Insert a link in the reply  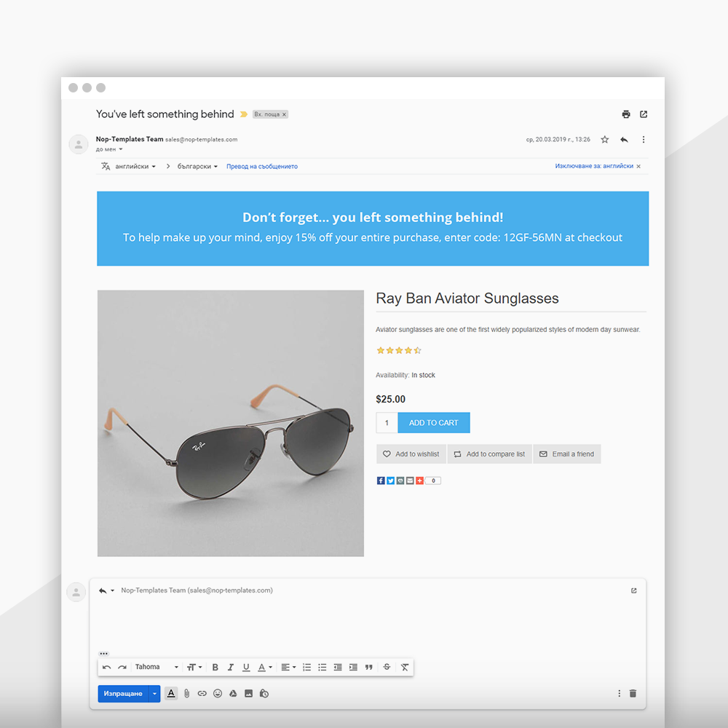point(202,694)
